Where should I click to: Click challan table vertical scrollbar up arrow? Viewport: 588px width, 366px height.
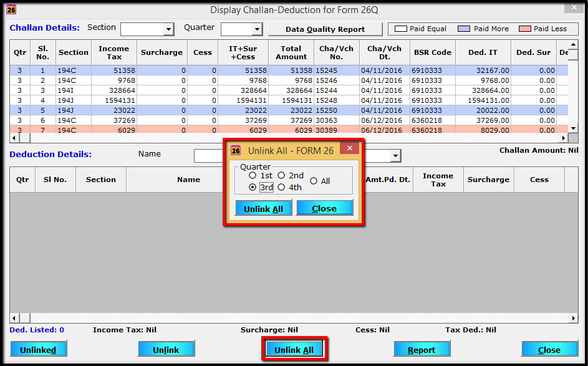click(573, 45)
